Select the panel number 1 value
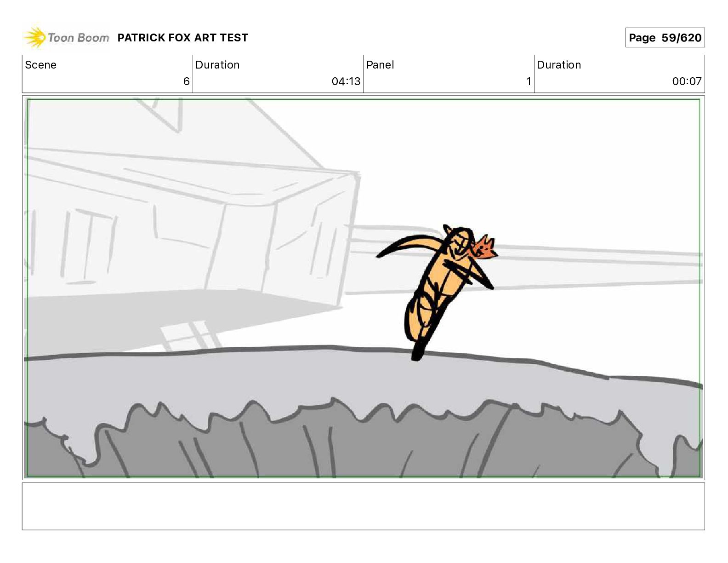Viewport: 728px width, 563px height. 529,81
